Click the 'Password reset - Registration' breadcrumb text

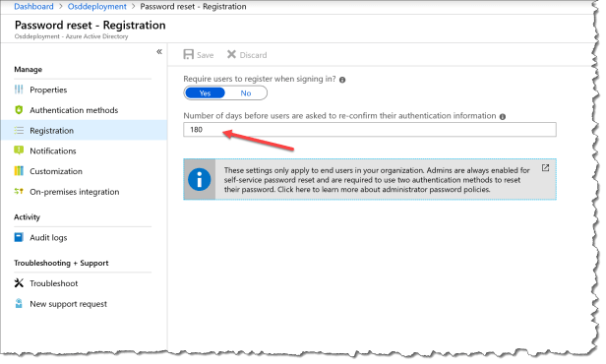click(193, 7)
